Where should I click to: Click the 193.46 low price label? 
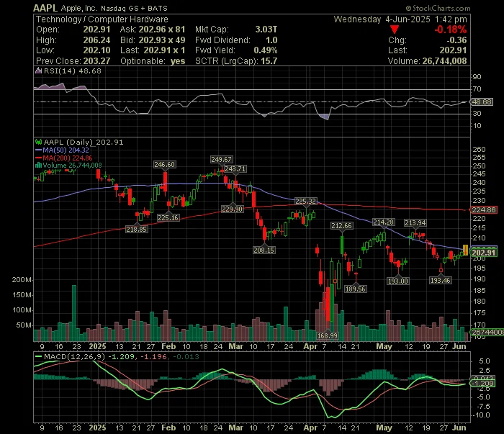coord(440,281)
